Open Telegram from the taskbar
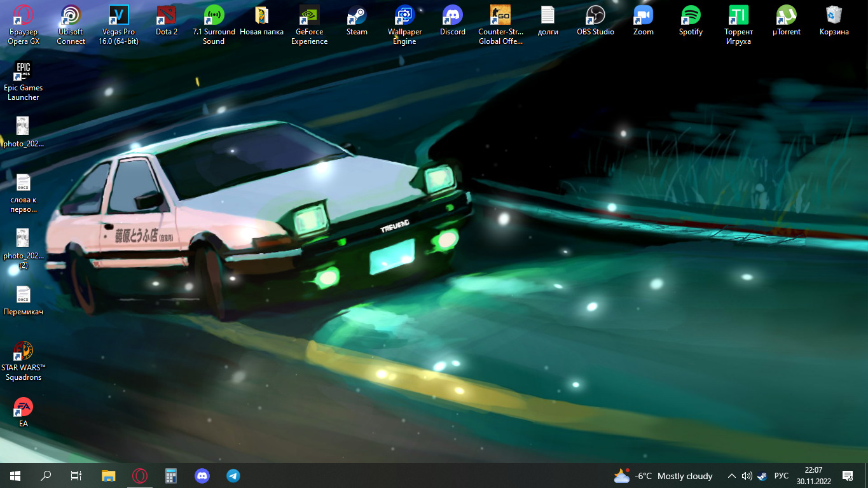The image size is (868, 488). coord(233,476)
